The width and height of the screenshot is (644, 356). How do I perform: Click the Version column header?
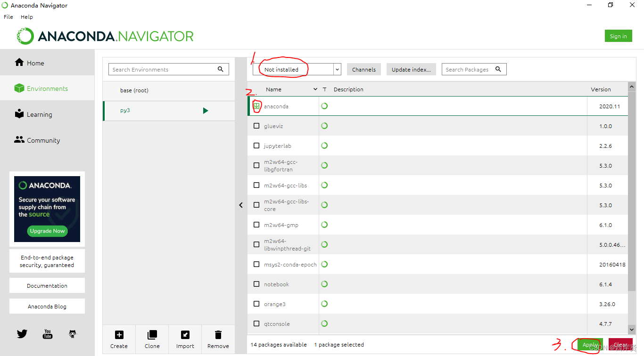coord(601,89)
